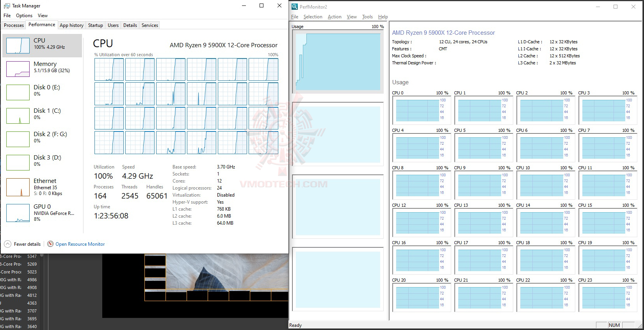Click the CPU 1 usage graph
Viewport: 644px width, 330px height.
[x=484, y=110]
